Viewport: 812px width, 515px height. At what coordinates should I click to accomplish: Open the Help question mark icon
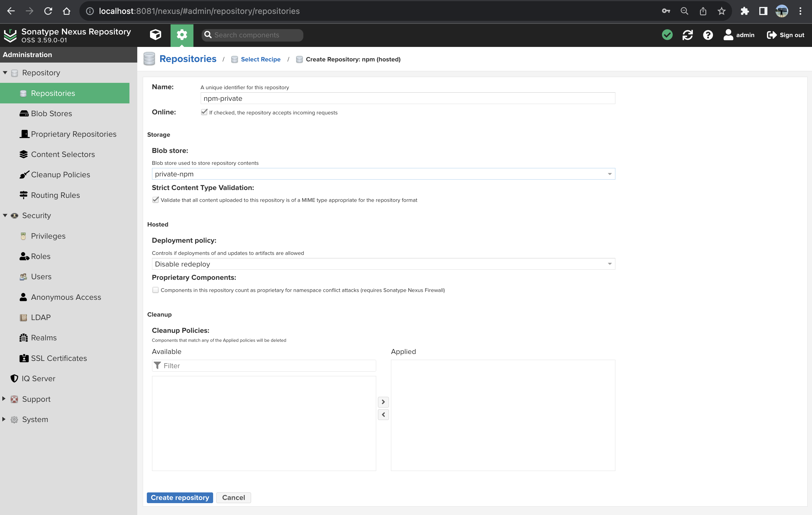708,35
